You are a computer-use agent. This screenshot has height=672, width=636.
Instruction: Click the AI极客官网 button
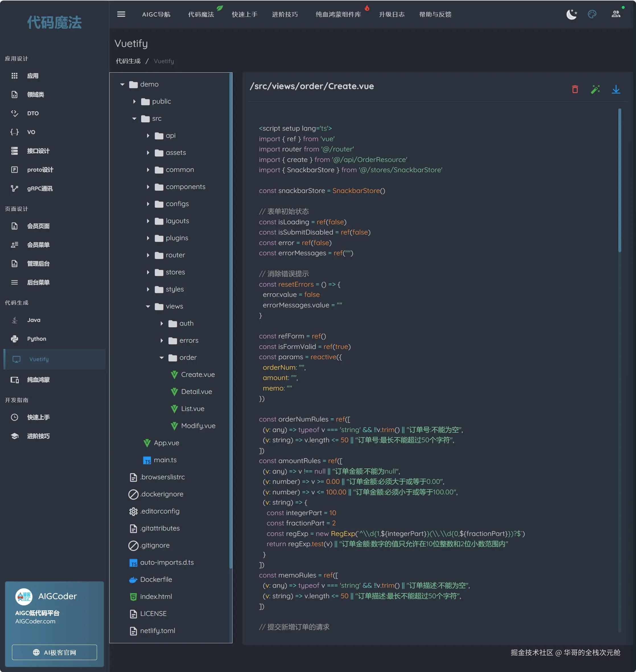coord(54,652)
